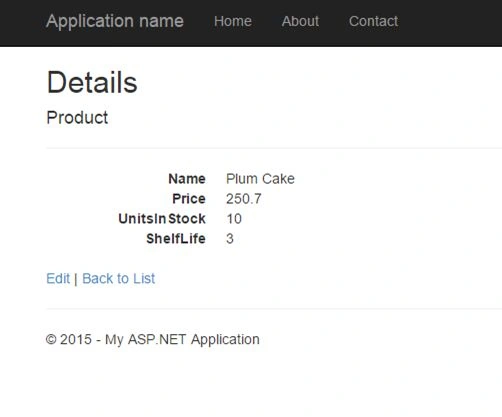Click the units in stock value 10
Image resolution: width=502 pixels, height=417 pixels.
tap(234, 219)
